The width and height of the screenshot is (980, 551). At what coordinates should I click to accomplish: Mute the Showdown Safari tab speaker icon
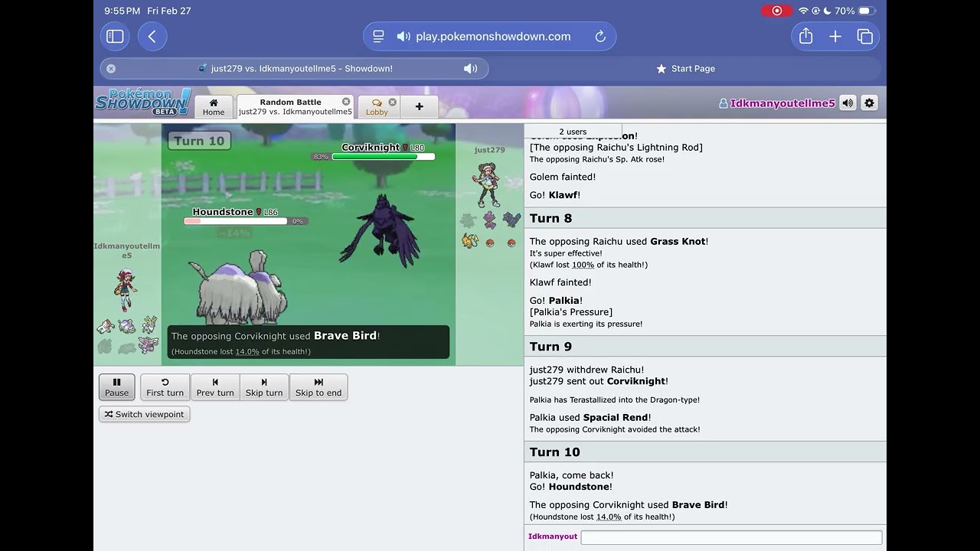point(471,68)
